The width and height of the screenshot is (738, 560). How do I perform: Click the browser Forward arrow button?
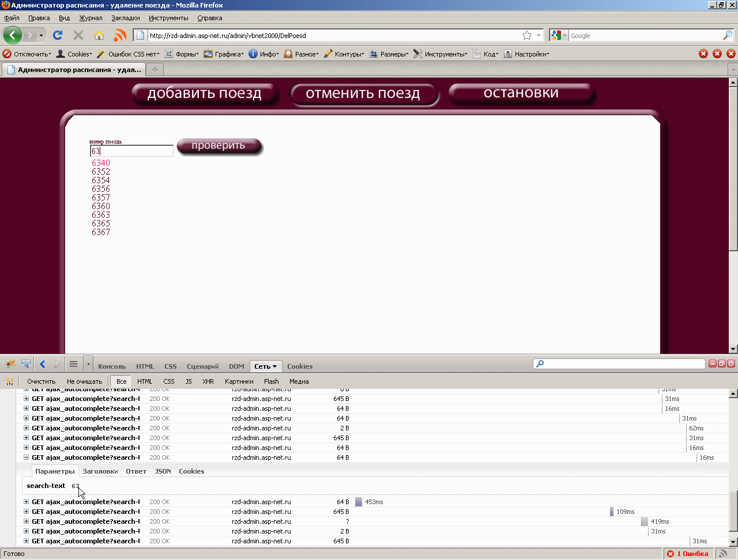30,35
